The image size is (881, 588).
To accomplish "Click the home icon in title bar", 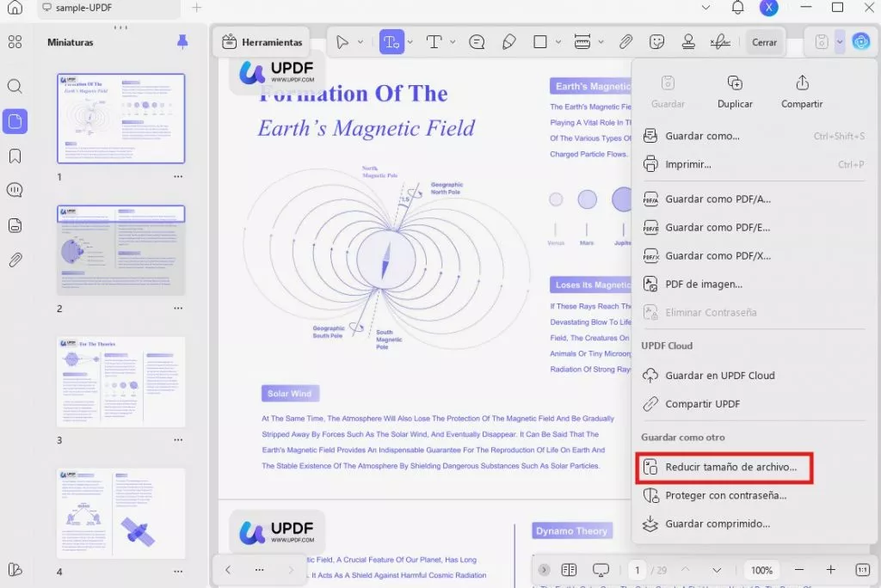I will click(x=15, y=7).
